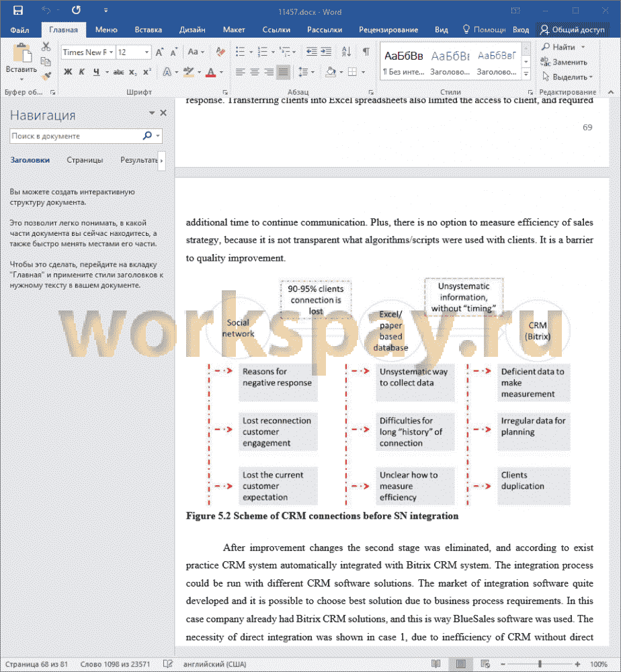Open the font size dropdown showing 12
Image resolution: width=621 pixels, height=672 pixels.
pos(147,52)
